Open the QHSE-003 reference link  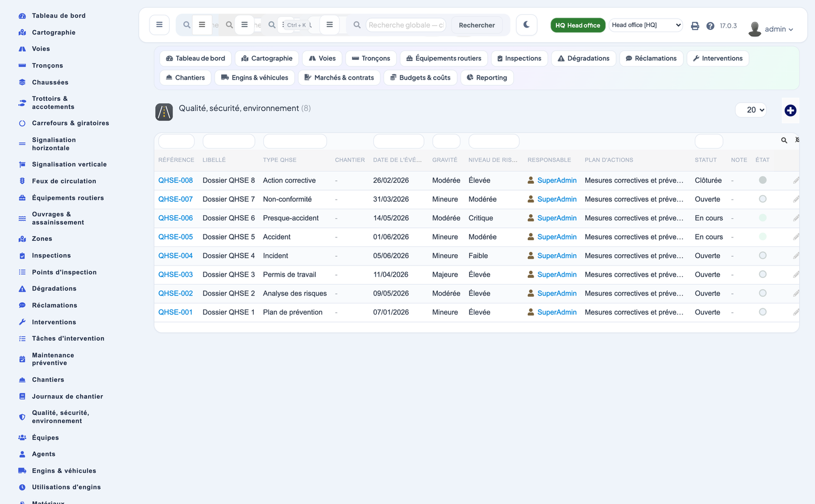pyautogui.click(x=175, y=275)
